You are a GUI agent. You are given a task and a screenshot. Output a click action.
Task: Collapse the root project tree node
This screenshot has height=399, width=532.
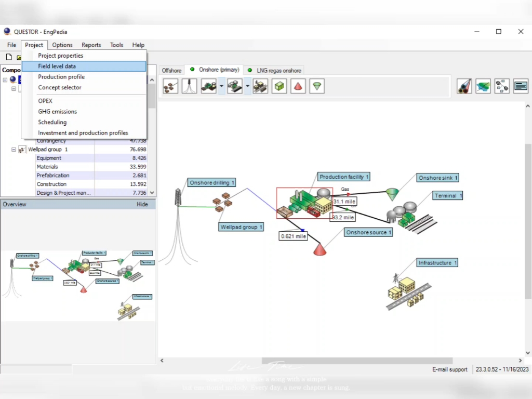tap(5, 79)
